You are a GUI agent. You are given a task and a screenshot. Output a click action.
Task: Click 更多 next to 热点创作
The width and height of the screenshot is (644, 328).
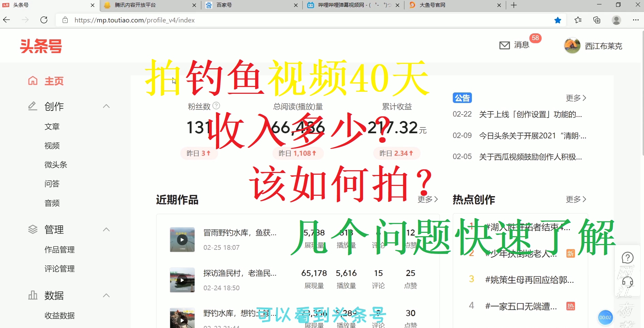coord(576,199)
